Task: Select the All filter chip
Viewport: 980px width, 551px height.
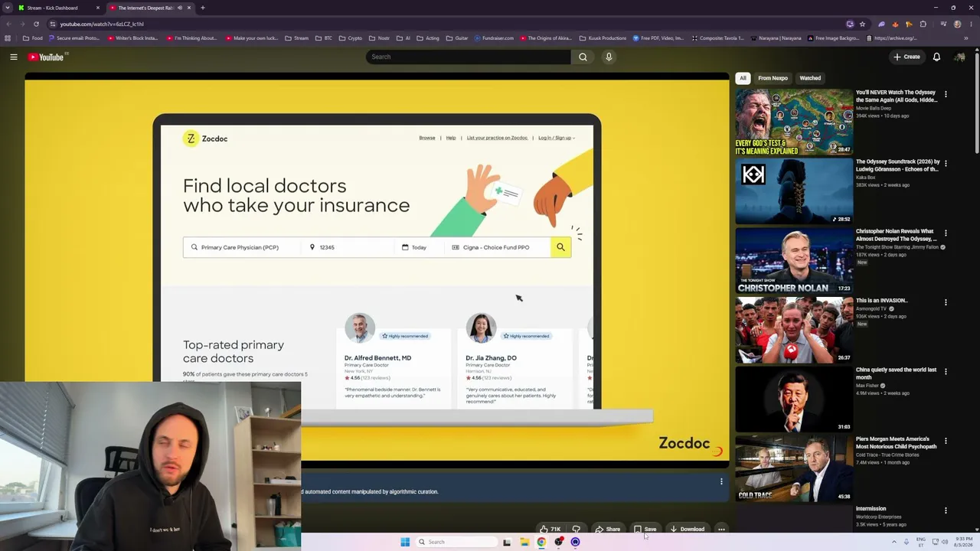Action: point(743,78)
